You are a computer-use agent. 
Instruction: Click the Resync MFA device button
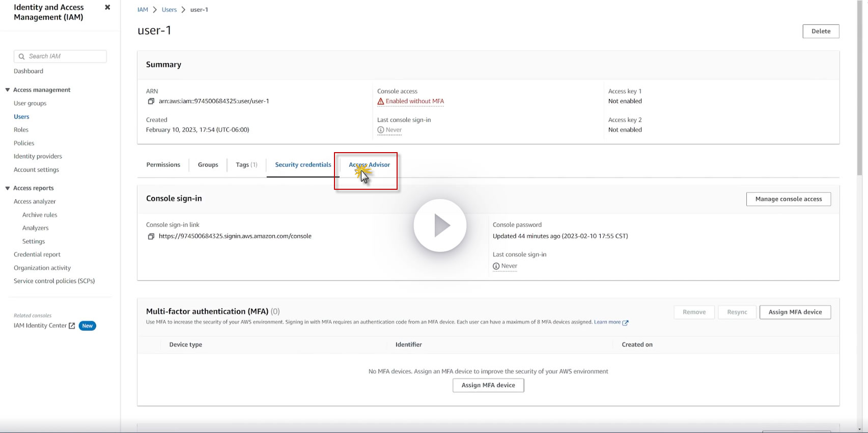737,312
